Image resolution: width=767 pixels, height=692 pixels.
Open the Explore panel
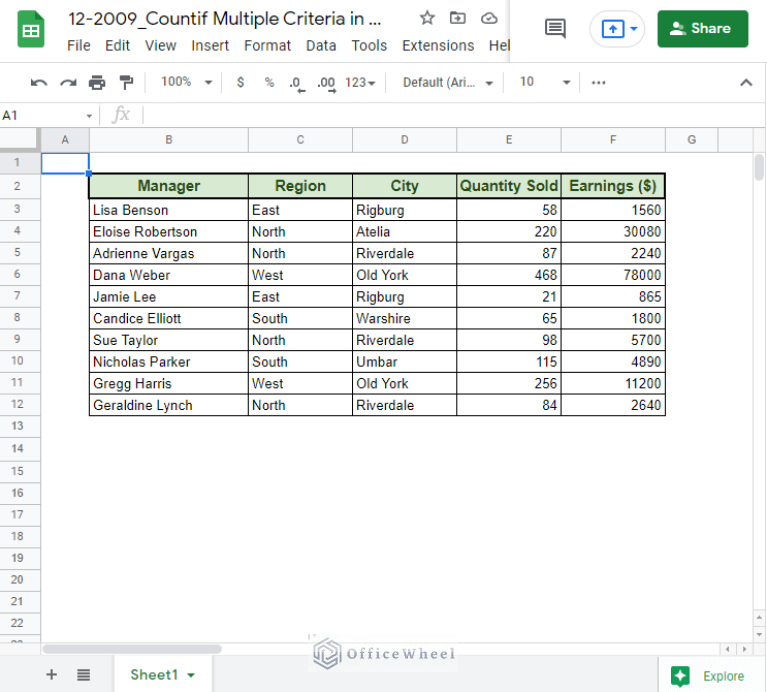click(711, 676)
